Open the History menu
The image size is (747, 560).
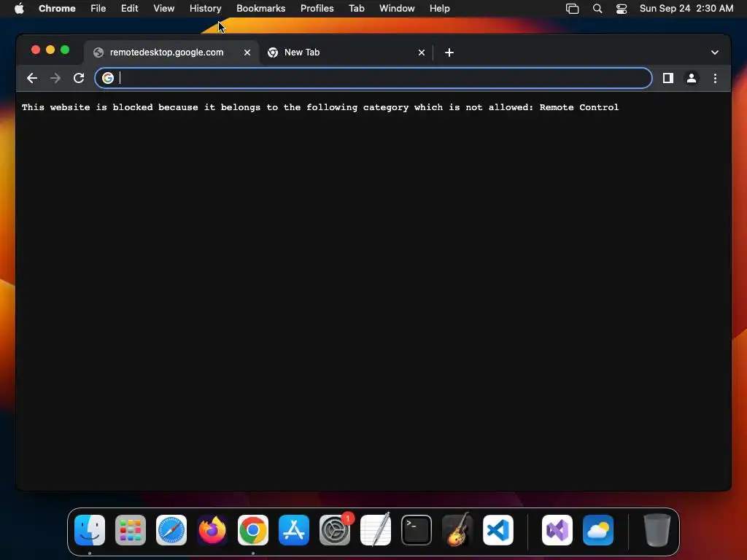[x=205, y=9]
